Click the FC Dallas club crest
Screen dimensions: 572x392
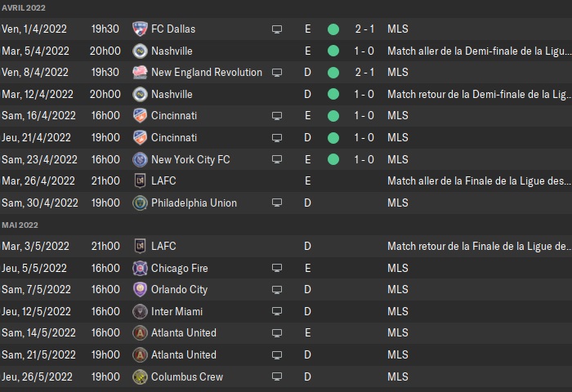[x=140, y=29]
